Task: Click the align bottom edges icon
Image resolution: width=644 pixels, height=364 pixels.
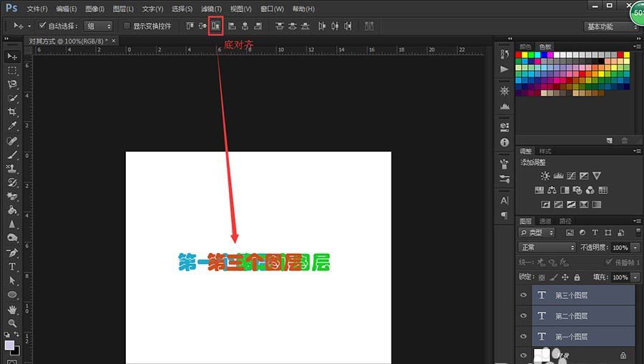Action: 215,26
